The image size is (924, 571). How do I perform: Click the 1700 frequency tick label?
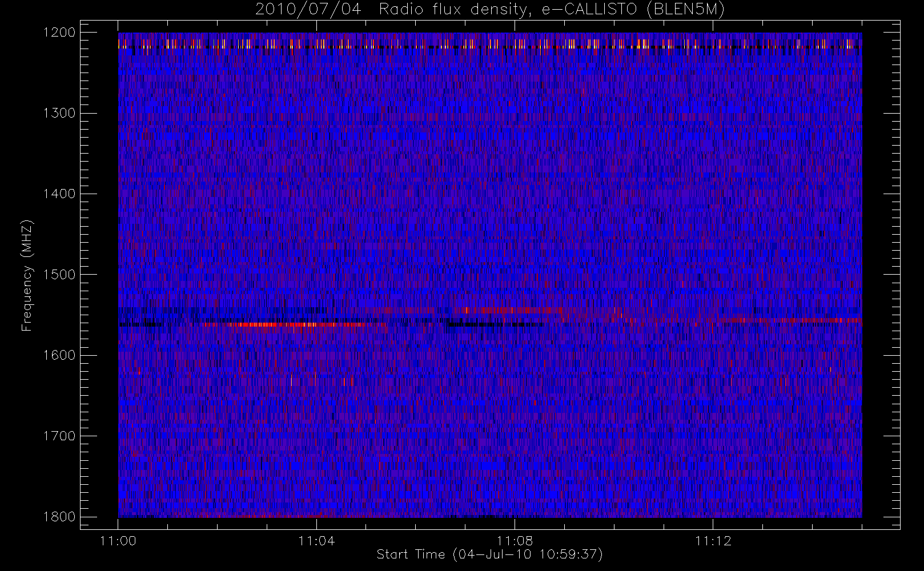click(x=59, y=436)
